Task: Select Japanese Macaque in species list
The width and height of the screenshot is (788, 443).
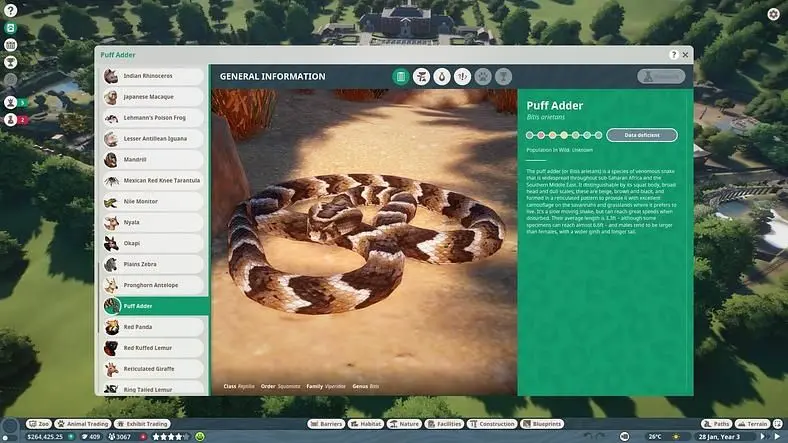Action: 154,97
